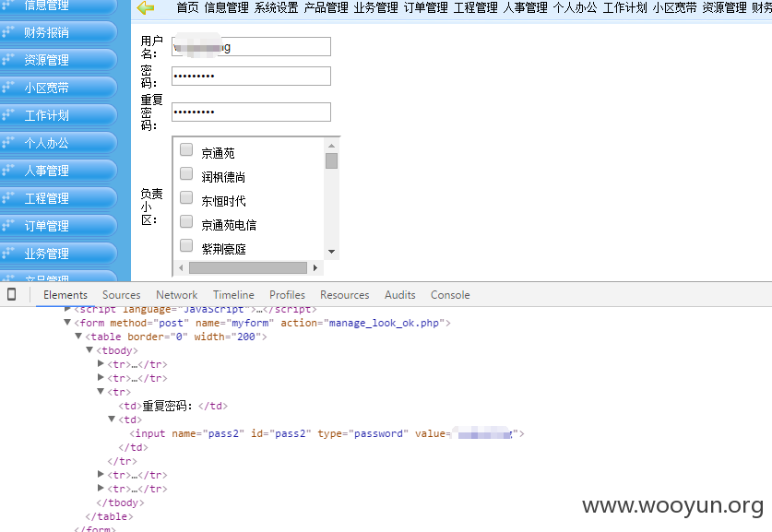Viewport: 772px width, 532px height.
Task: Open the Elements tab in DevTools
Action: (x=65, y=295)
